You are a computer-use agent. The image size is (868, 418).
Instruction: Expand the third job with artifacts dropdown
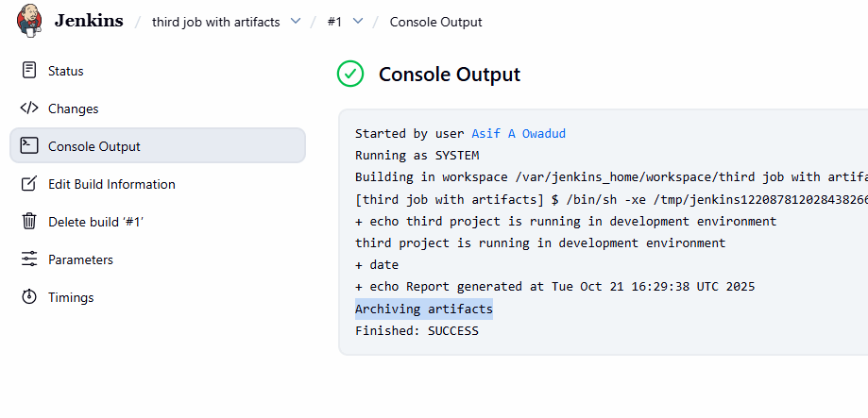point(296,22)
